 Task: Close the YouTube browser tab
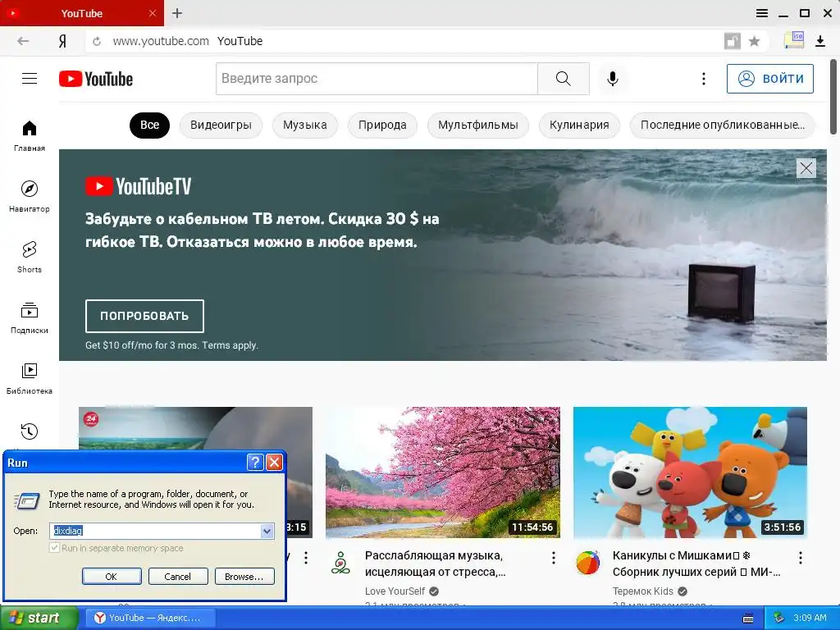(152, 13)
